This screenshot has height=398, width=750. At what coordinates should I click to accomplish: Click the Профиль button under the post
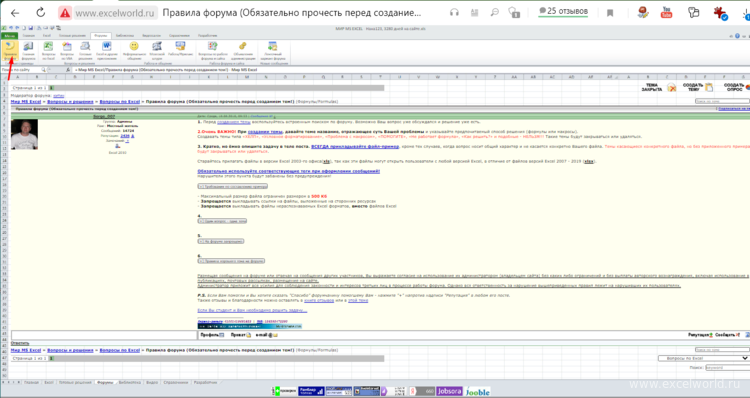coord(212,335)
